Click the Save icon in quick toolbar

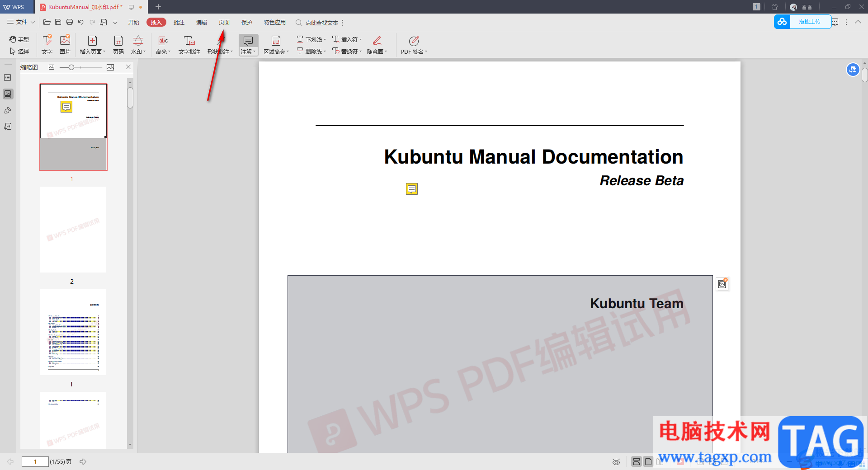click(x=58, y=22)
